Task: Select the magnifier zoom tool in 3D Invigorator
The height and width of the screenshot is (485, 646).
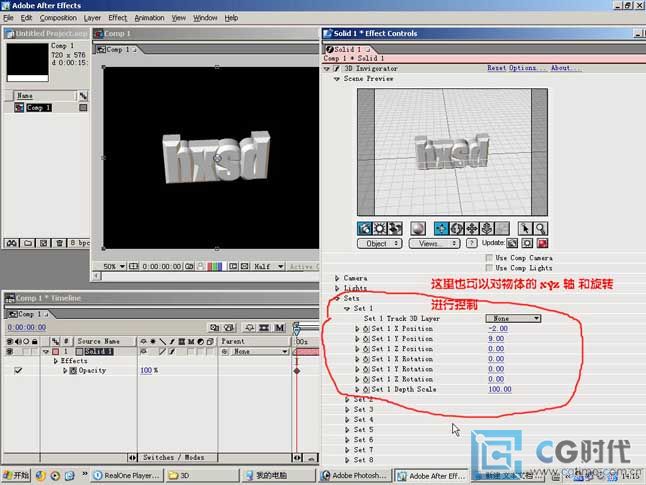Action: tap(540, 228)
